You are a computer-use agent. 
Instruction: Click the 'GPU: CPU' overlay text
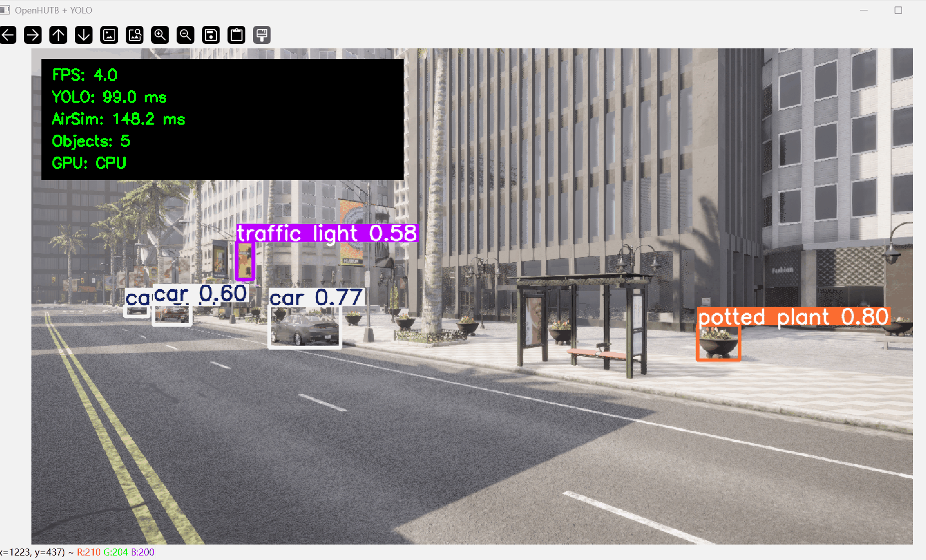pyautogui.click(x=89, y=163)
